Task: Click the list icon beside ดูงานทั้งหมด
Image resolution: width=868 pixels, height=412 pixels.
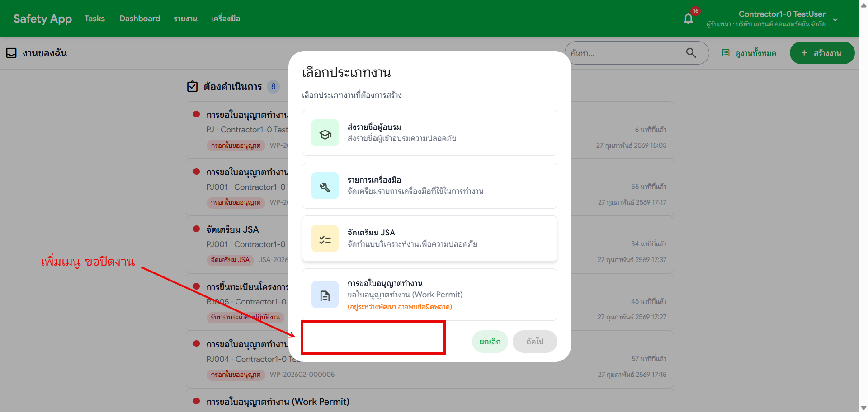Action: click(726, 53)
